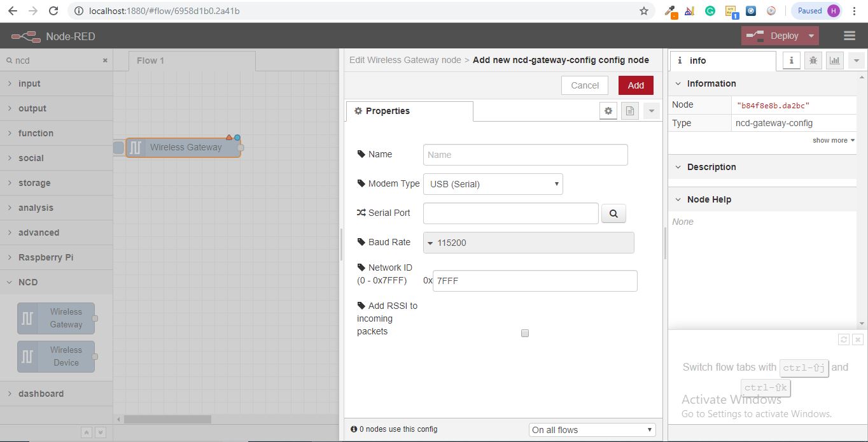This screenshot has width=868, height=442.
Task: Open the Paused Chrome profile button
Action: [817, 11]
